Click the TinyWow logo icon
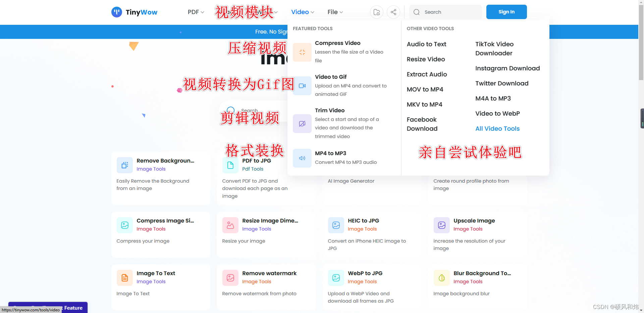 (116, 12)
